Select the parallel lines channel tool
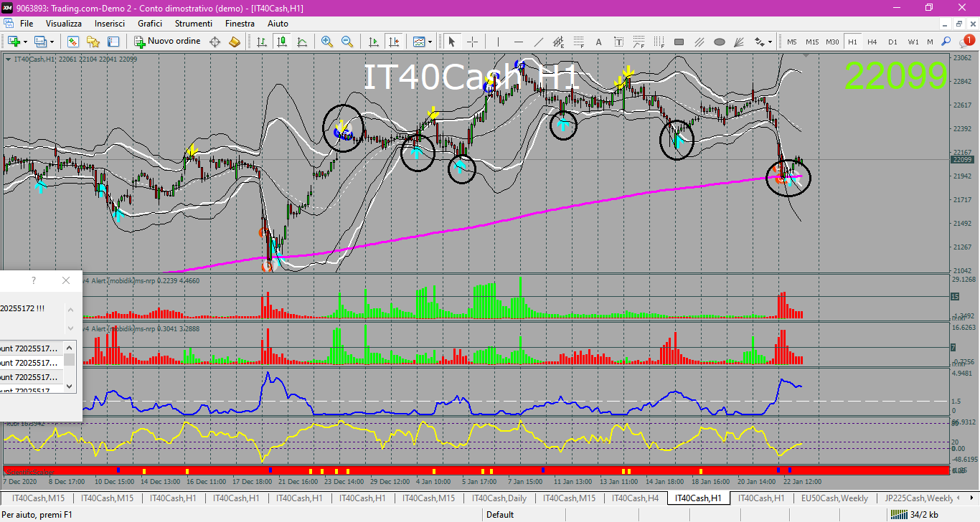 coord(699,42)
